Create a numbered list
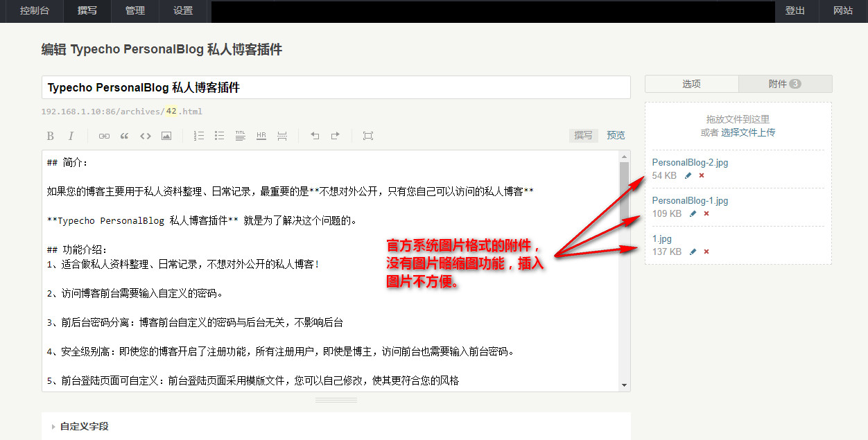The width and height of the screenshot is (868, 440). coord(199,136)
